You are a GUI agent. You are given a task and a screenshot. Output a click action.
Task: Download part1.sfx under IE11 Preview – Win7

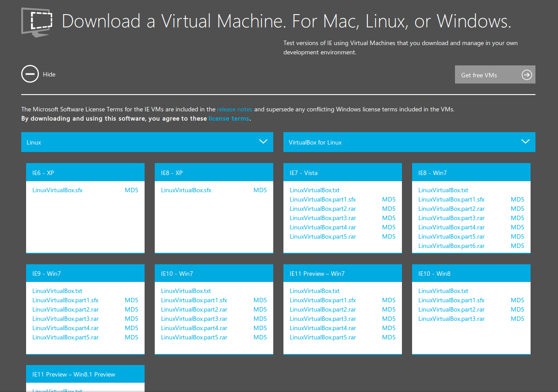point(323,300)
